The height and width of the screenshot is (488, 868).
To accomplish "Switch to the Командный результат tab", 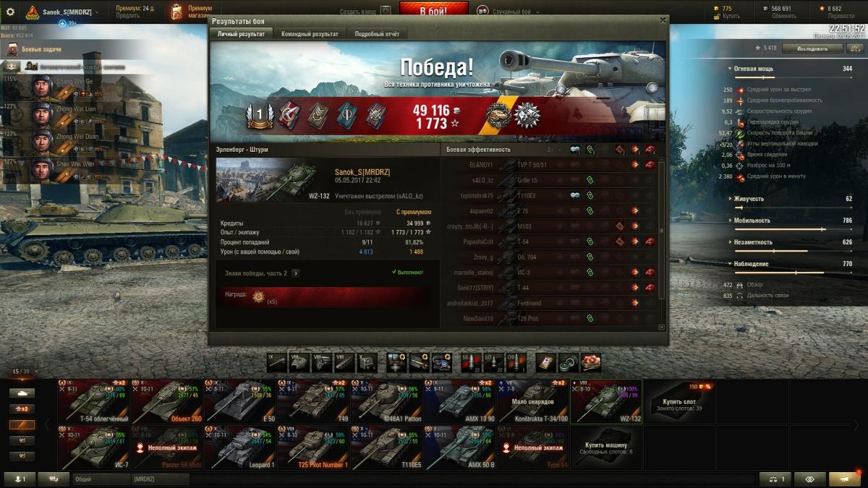I will (310, 34).
